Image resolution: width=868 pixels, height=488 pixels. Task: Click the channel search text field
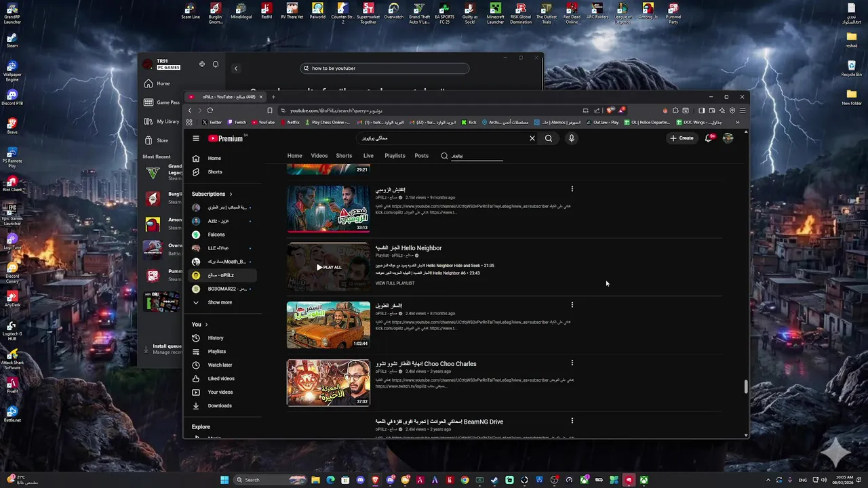pos(477,156)
